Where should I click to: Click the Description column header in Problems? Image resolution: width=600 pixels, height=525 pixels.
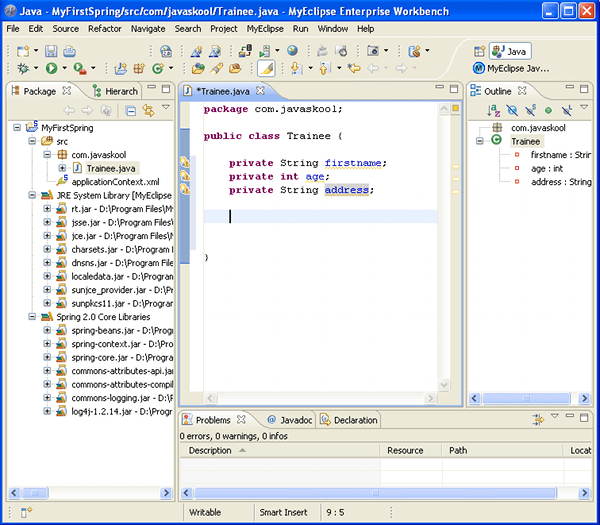coord(210,451)
